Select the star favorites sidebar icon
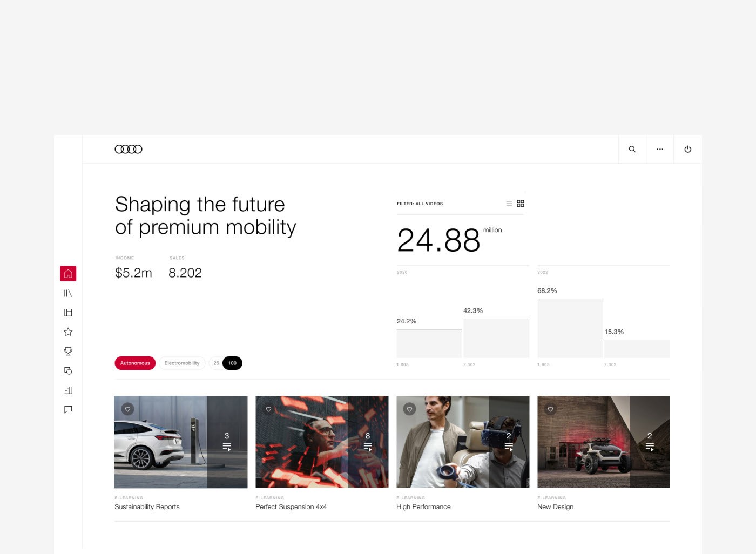 [x=68, y=332]
